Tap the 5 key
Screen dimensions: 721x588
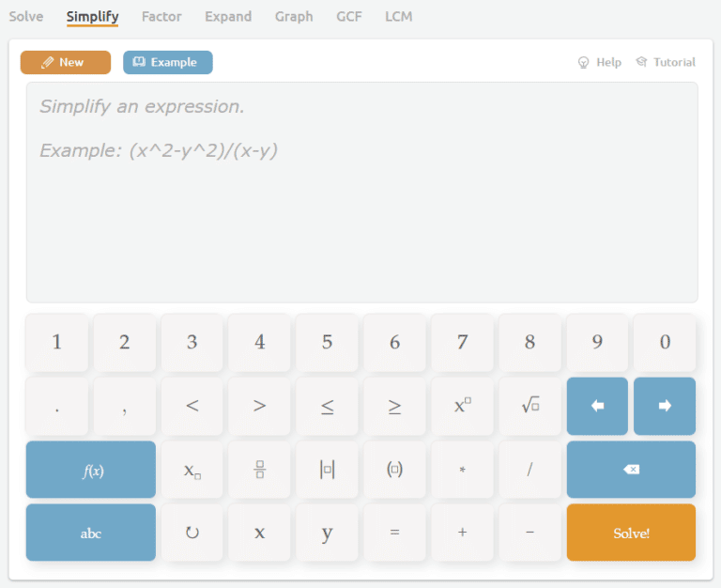[327, 342]
